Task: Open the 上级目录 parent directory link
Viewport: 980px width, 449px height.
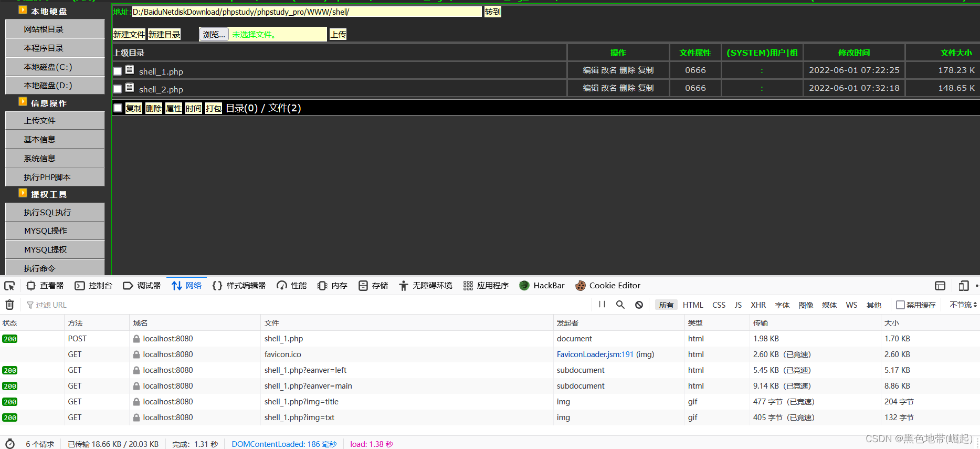Action: point(129,53)
